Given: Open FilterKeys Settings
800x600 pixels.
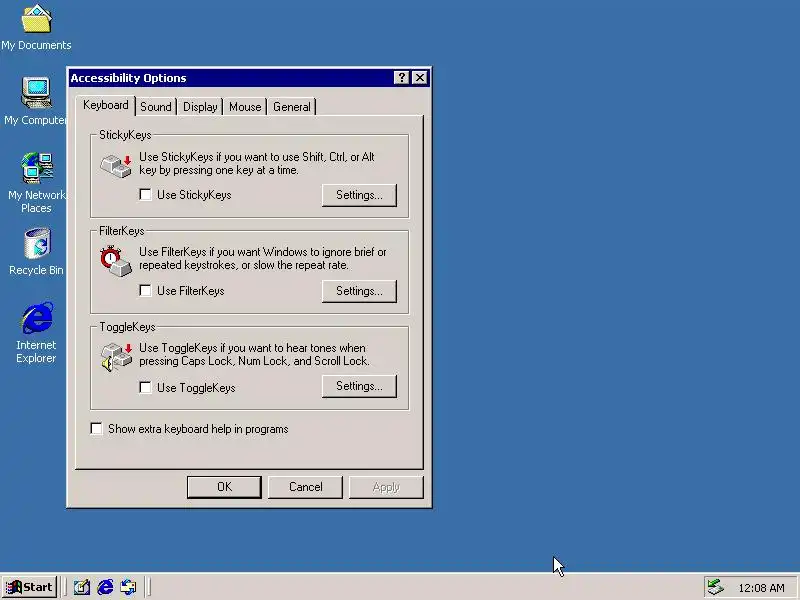Looking at the screenshot, I should tap(359, 291).
